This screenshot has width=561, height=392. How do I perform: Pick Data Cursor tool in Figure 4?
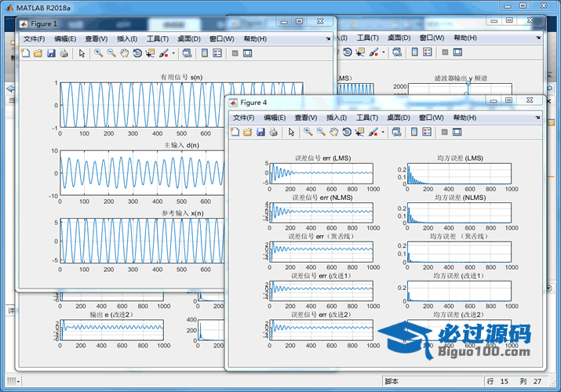tap(359, 132)
